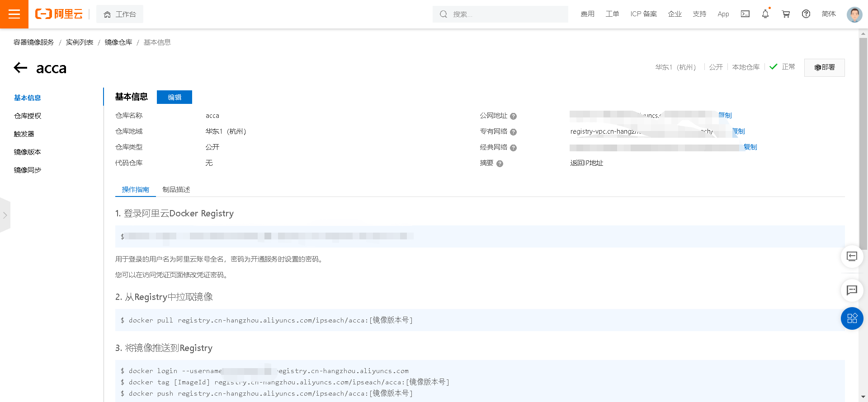Open the hamburger navigation menu
Image resolution: width=868 pixels, height=402 pixels.
14,14
